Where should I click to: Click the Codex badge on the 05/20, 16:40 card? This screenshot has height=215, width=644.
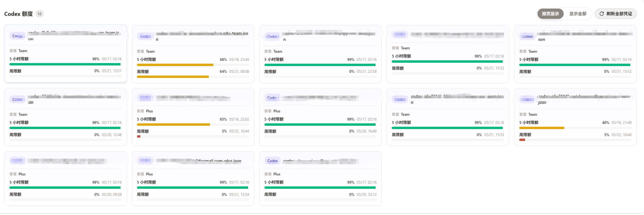click(272, 98)
